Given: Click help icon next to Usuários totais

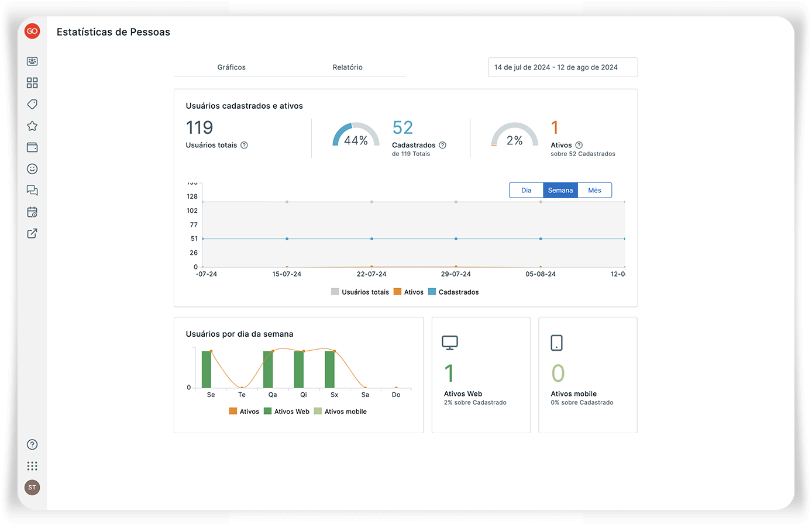Looking at the screenshot, I should [x=245, y=145].
